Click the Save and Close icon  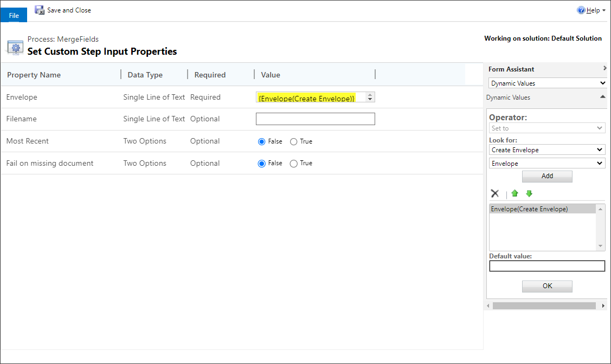39,10
